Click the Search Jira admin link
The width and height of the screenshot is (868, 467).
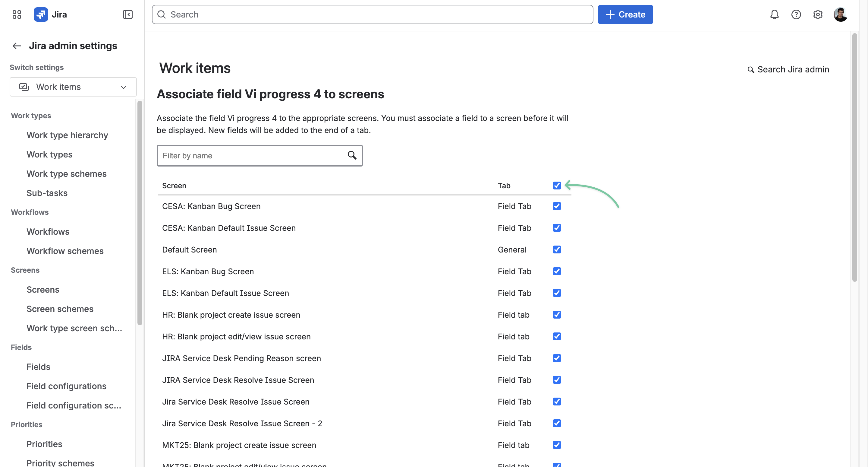pyautogui.click(x=788, y=69)
